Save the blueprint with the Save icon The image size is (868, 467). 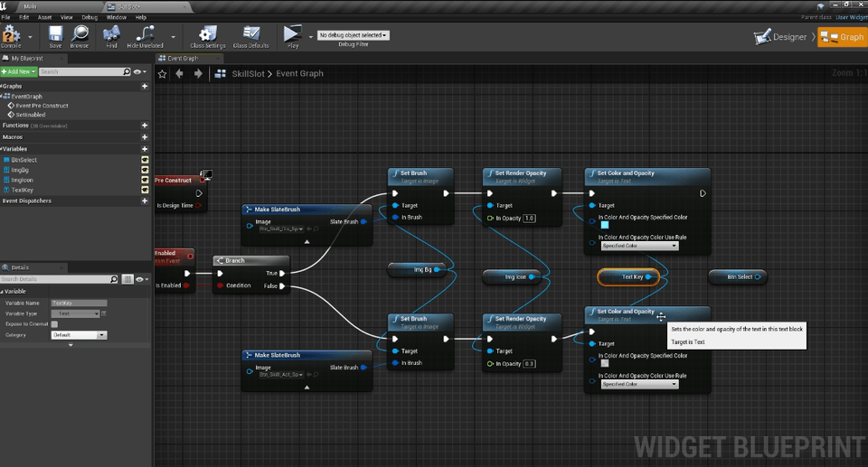55,34
